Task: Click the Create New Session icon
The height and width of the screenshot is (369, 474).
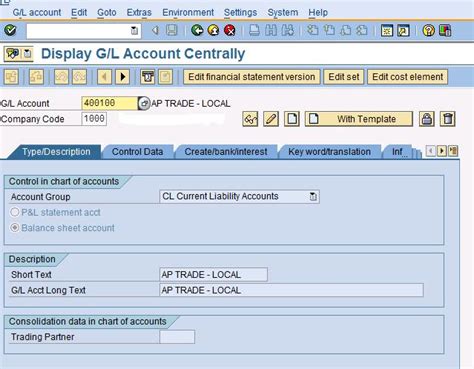Action: [387, 30]
